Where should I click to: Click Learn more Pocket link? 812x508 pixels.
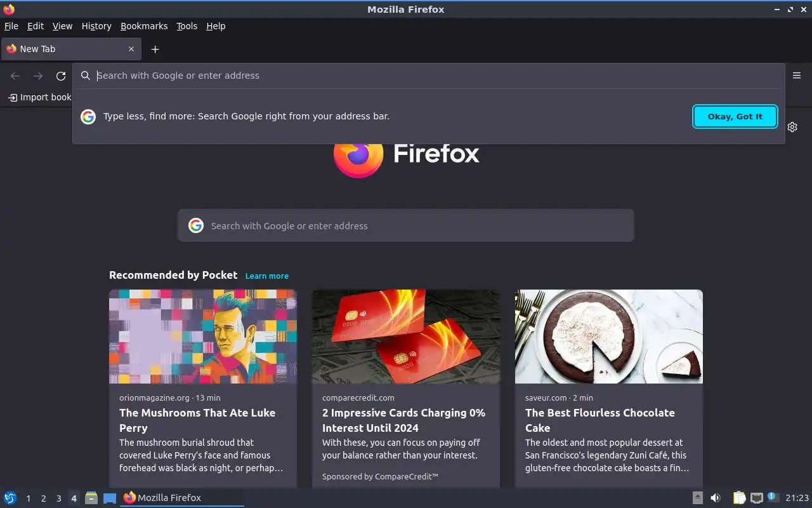click(267, 276)
